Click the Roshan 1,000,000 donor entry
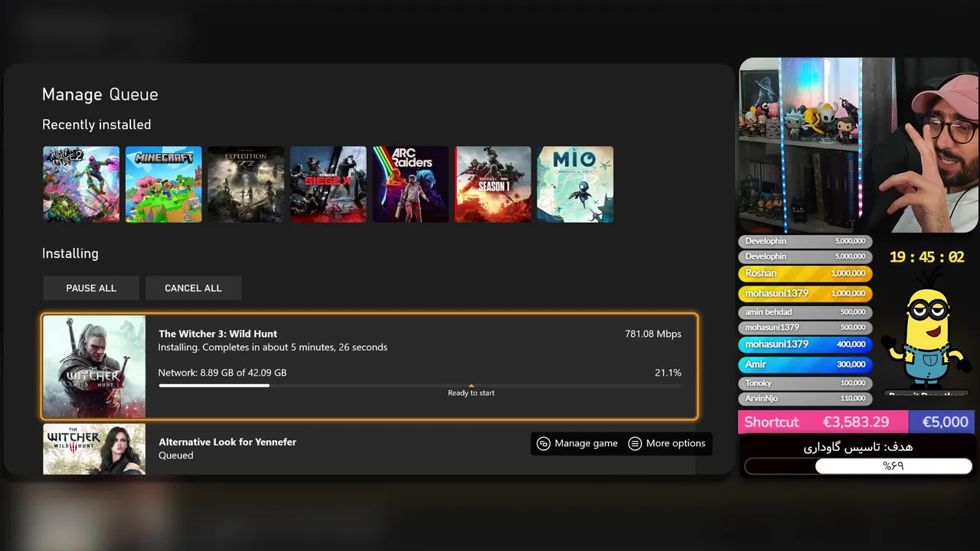Image resolution: width=980 pixels, height=551 pixels. pyautogui.click(x=805, y=273)
